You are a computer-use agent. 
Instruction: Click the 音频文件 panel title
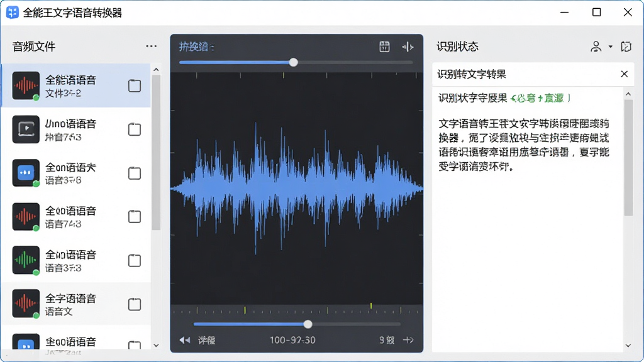coord(34,47)
